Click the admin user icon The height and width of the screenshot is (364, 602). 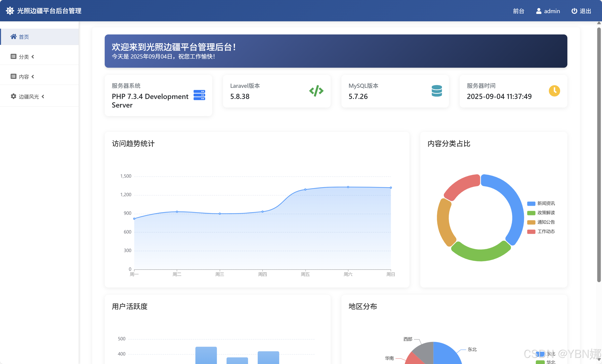(x=538, y=11)
